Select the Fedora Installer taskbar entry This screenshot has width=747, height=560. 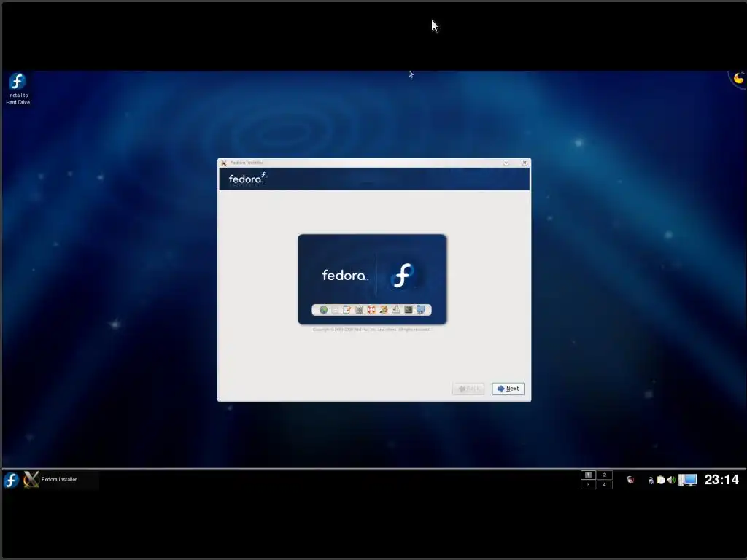click(x=60, y=480)
